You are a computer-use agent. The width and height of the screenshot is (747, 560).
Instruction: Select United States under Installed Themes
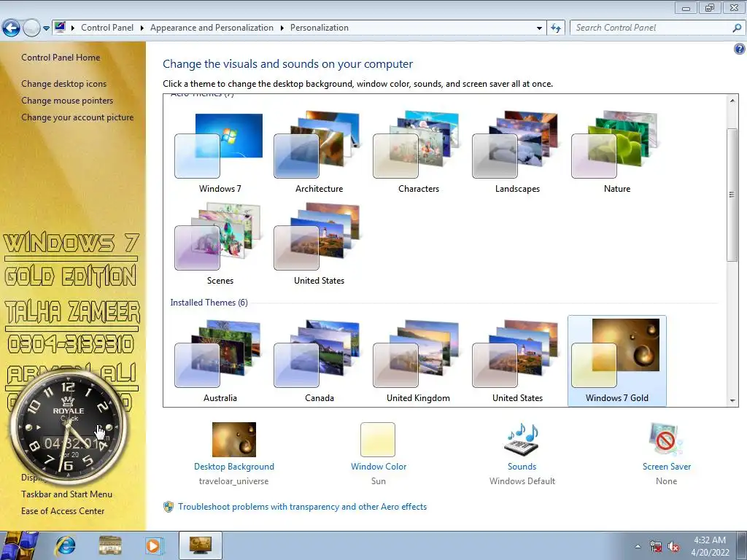tap(517, 361)
